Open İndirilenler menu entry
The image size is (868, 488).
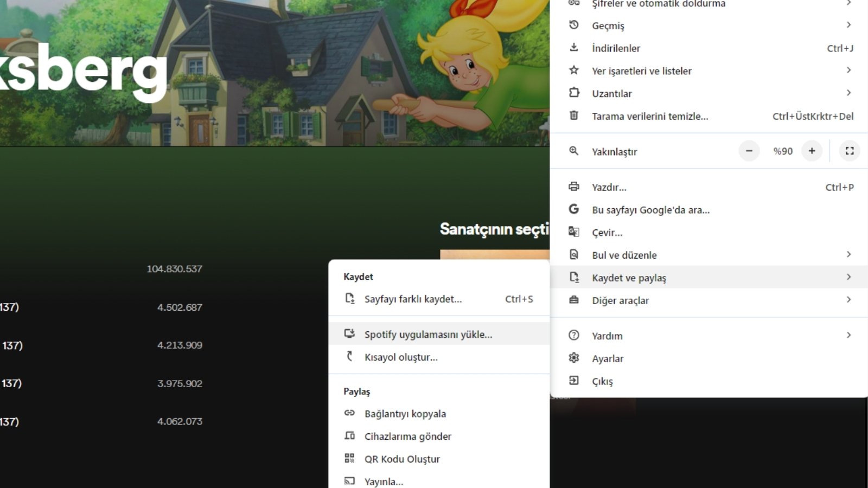(x=709, y=48)
